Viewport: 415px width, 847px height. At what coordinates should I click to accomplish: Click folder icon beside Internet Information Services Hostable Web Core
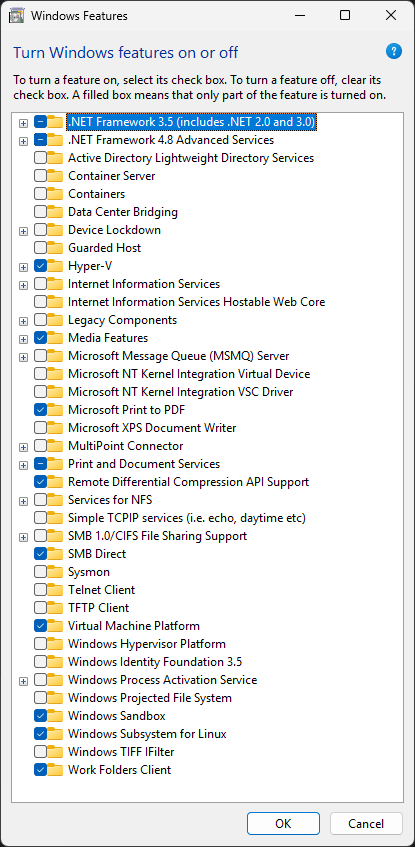55,302
